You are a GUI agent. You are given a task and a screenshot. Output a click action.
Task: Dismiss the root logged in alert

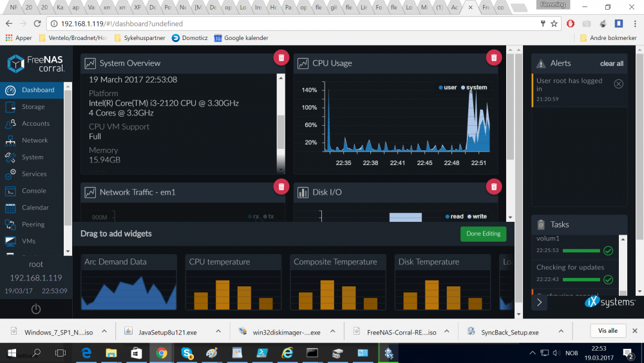point(618,84)
